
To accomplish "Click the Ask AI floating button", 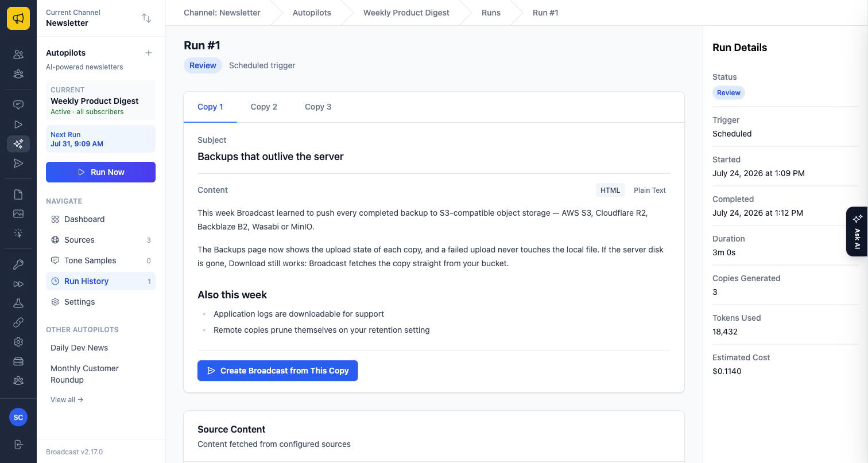I will pos(857,231).
